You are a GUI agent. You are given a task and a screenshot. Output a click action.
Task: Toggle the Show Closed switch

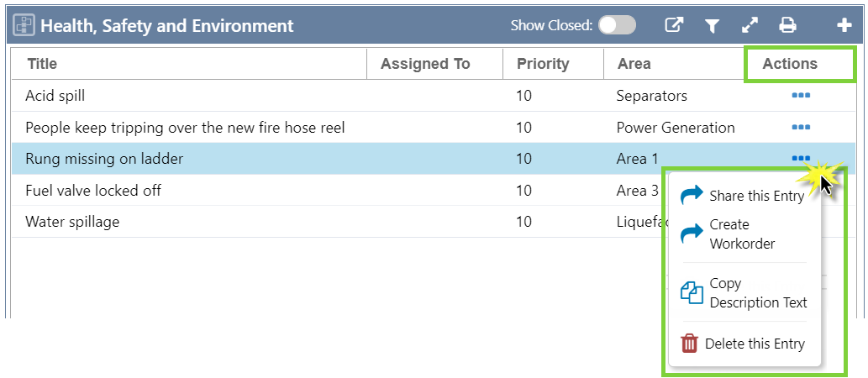tap(617, 25)
